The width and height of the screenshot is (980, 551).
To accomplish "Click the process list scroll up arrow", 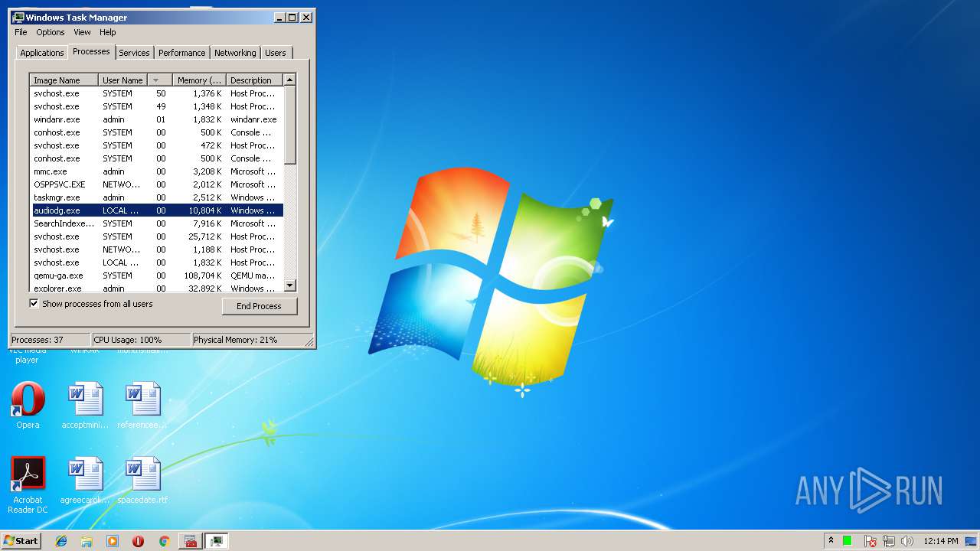I will 289,80.
